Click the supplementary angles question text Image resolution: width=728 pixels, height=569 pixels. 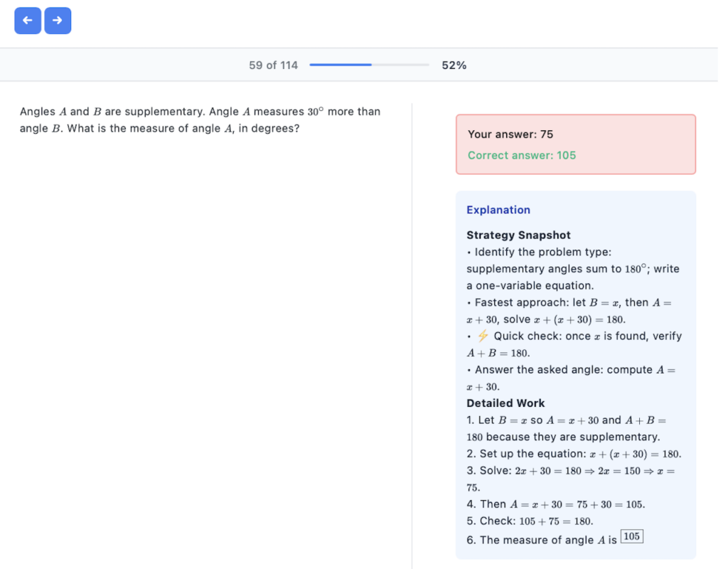pyautogui.click(x=200, y=120)
